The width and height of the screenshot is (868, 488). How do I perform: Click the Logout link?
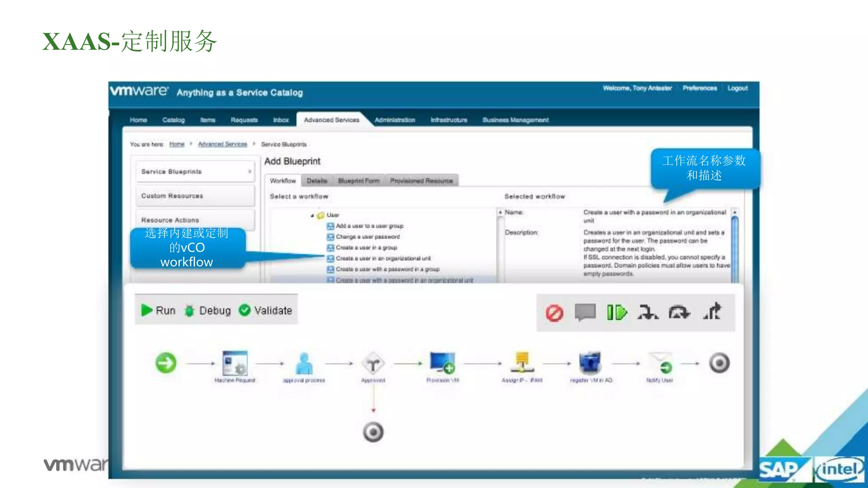point(737,88)
